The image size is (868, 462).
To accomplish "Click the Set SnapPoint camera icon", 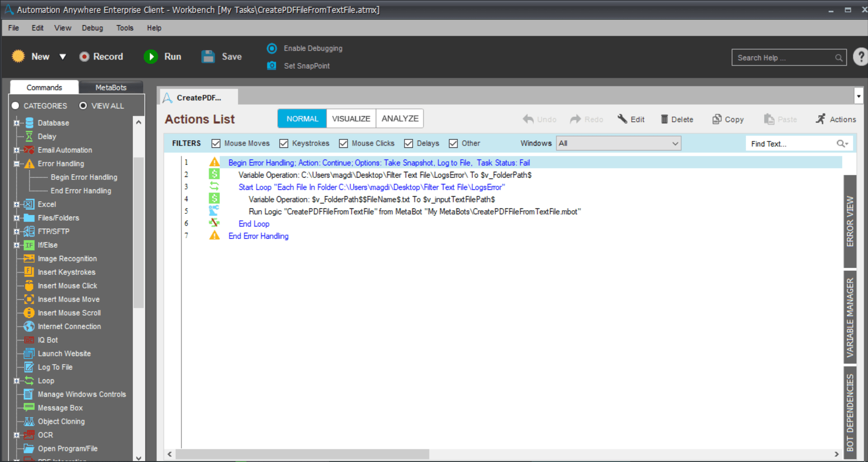I will [272, 66].
